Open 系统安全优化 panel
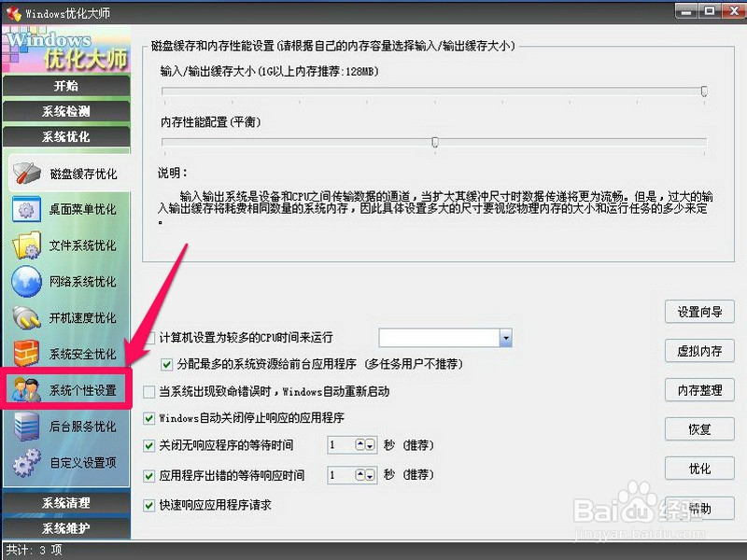 coord(65,354)
